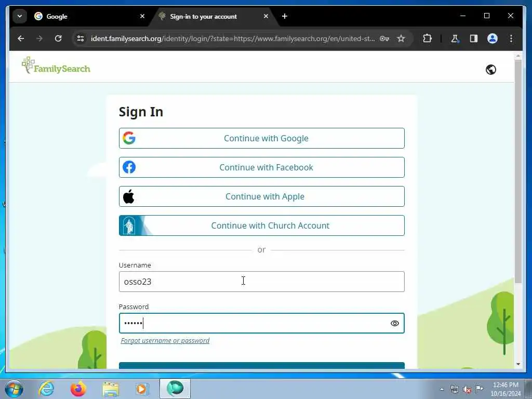Open the network tray icon
This screenshot has height=399, width=532.
[454, 389]
